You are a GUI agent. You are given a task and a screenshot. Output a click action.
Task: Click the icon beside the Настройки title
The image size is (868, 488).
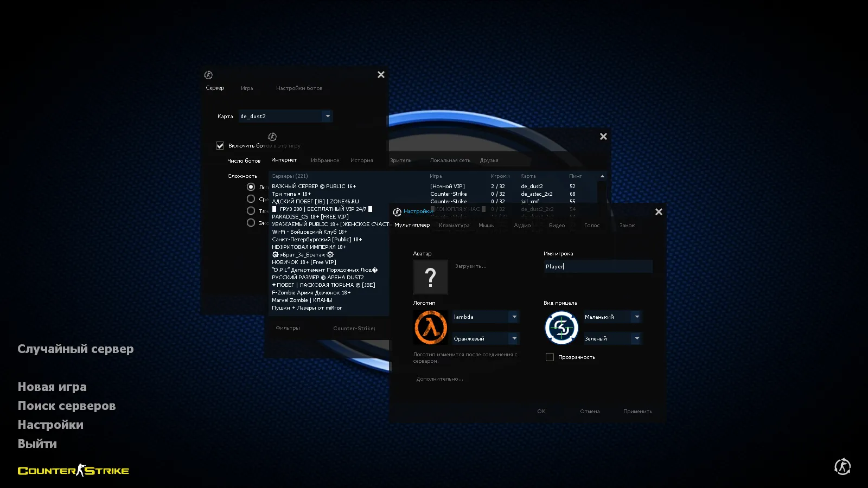(x=397, y=212)
